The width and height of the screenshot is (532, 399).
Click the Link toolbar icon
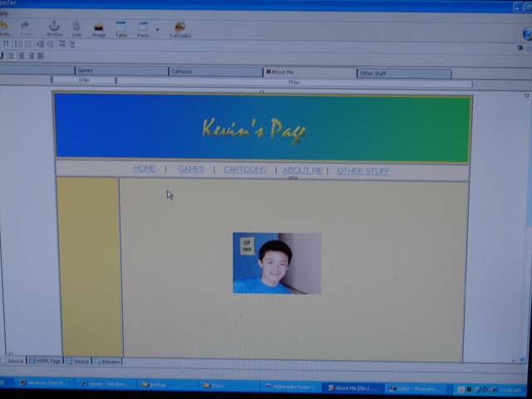(x=76, y=29)
